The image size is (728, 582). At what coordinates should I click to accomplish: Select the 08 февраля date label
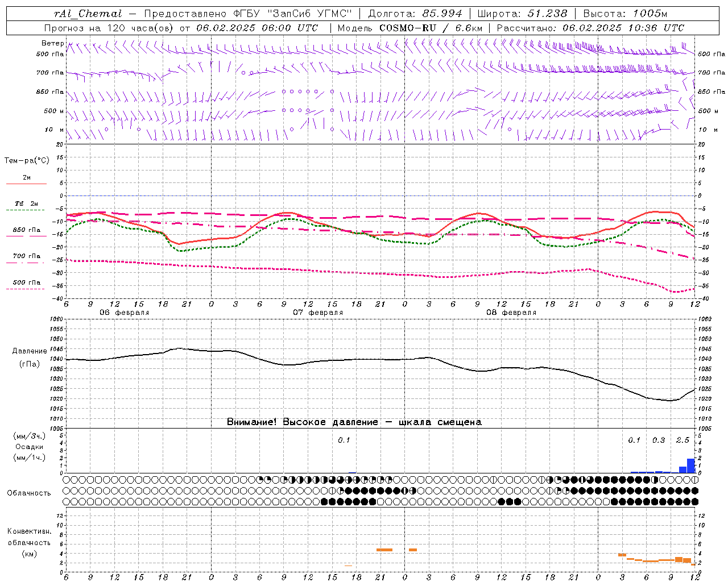point(511,313)
